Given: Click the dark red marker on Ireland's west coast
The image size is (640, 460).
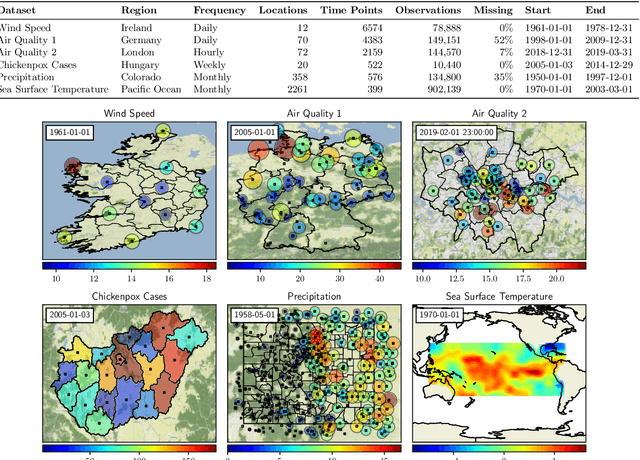Looking at the screenshot, I should (x=73, y=166).
